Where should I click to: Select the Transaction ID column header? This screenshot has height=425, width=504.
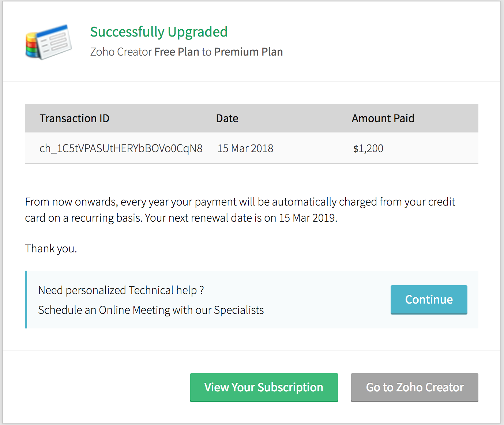coord(75,119)
